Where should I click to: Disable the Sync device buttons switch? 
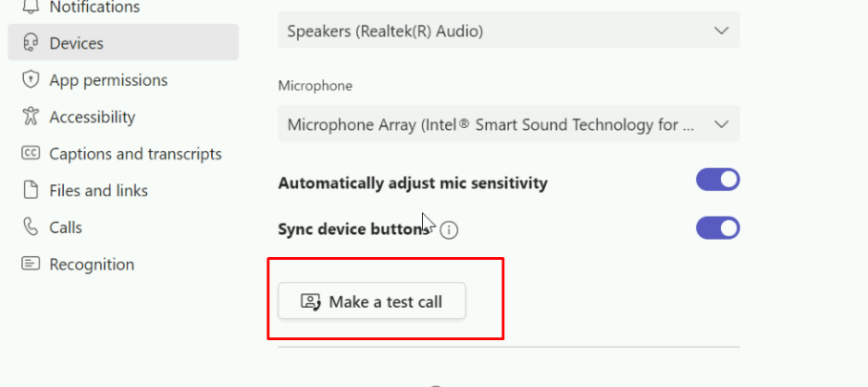click(718, 228)
